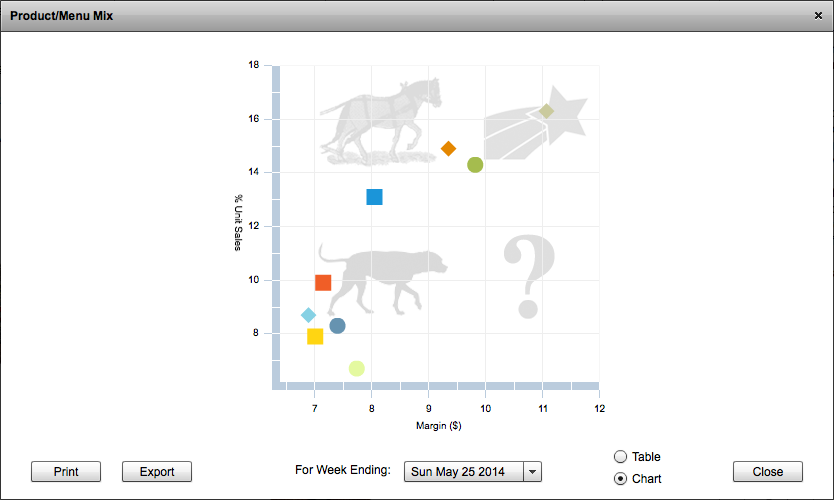
Task: Click the tan diamond on the star
Action: (546, 111)
